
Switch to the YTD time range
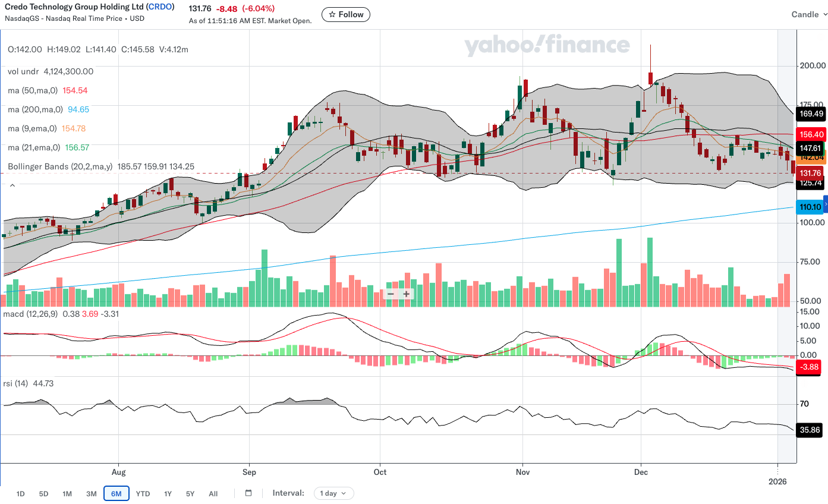(x=143, y=493)
